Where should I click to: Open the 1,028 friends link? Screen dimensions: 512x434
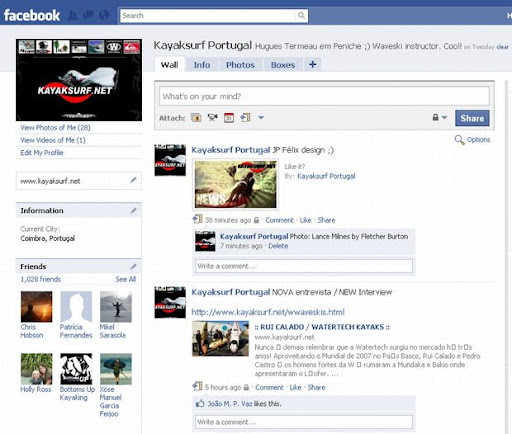point(41,279)
